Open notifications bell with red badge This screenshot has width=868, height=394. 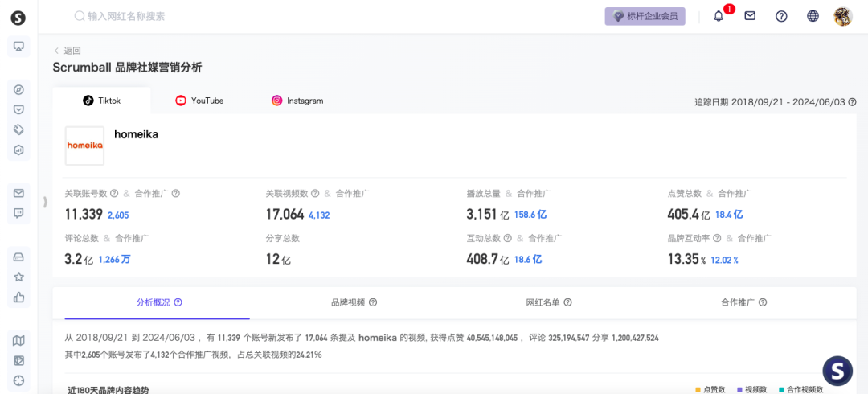719,16
